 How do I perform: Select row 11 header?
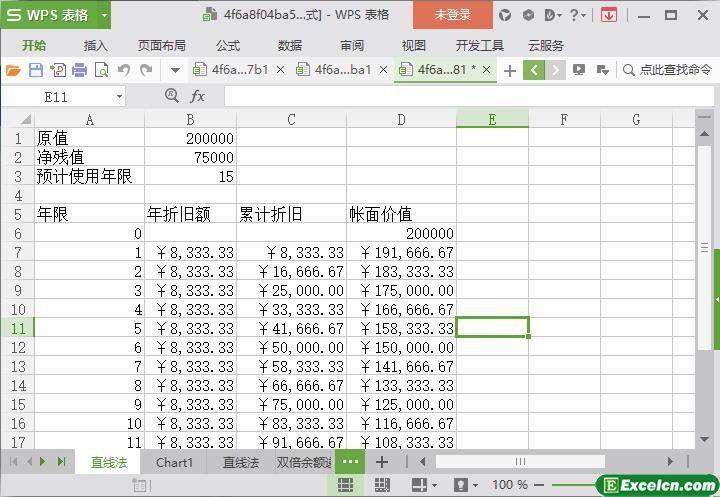[18, 328]
